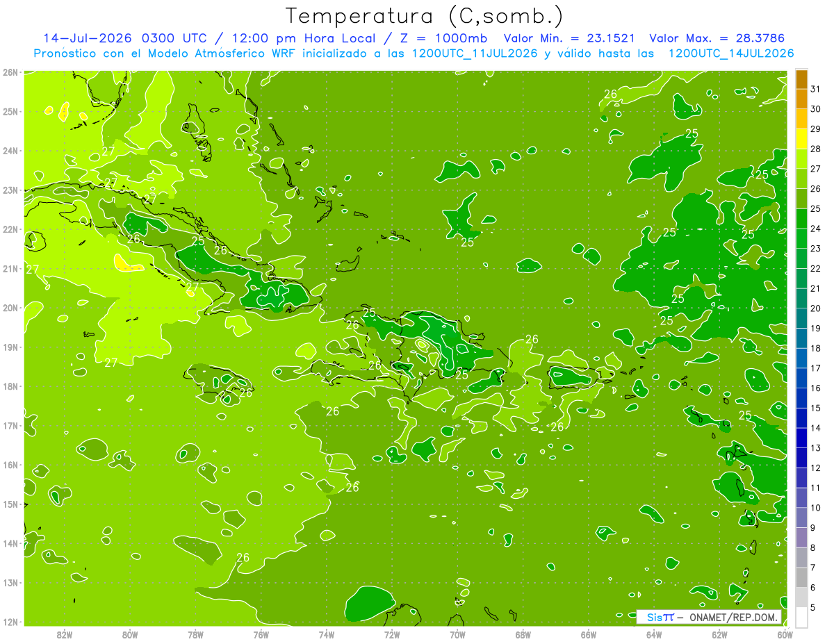Click the legend value 31
834x644 pixels.
point(816,89)
